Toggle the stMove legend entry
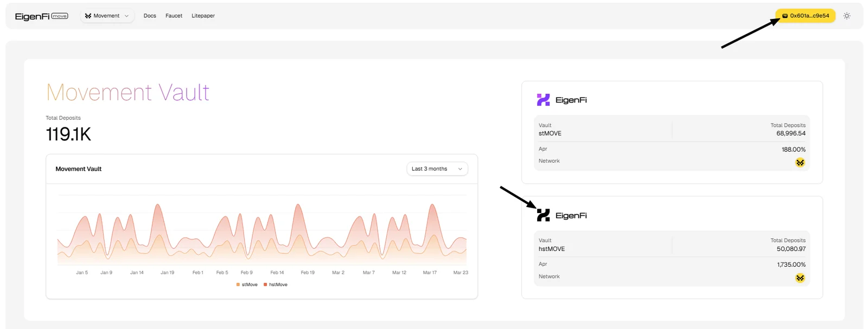Image resolution: width=868 pixels, height=329 pixels. (247, 285)
